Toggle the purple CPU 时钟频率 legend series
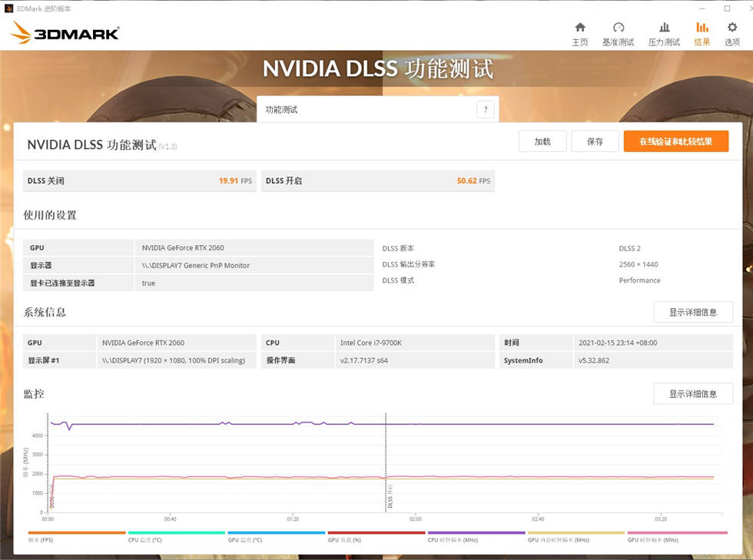 [x=476, y=536]
